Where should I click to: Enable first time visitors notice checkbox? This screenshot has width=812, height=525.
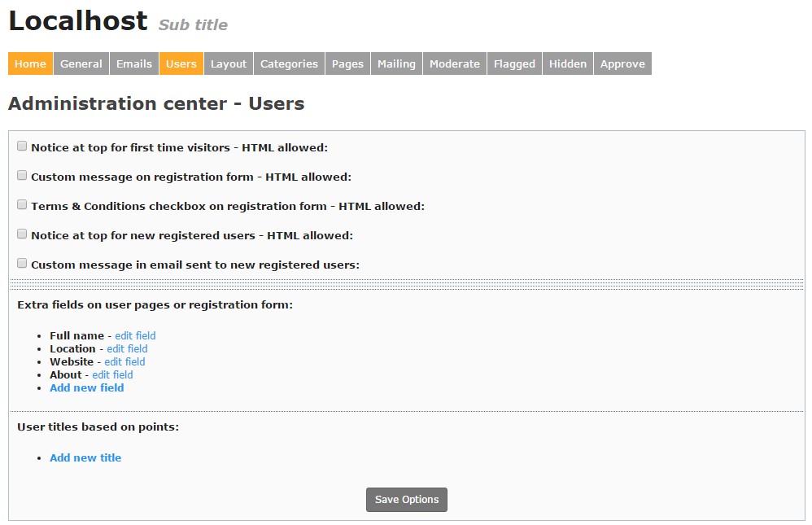click(x=22, y=147)
